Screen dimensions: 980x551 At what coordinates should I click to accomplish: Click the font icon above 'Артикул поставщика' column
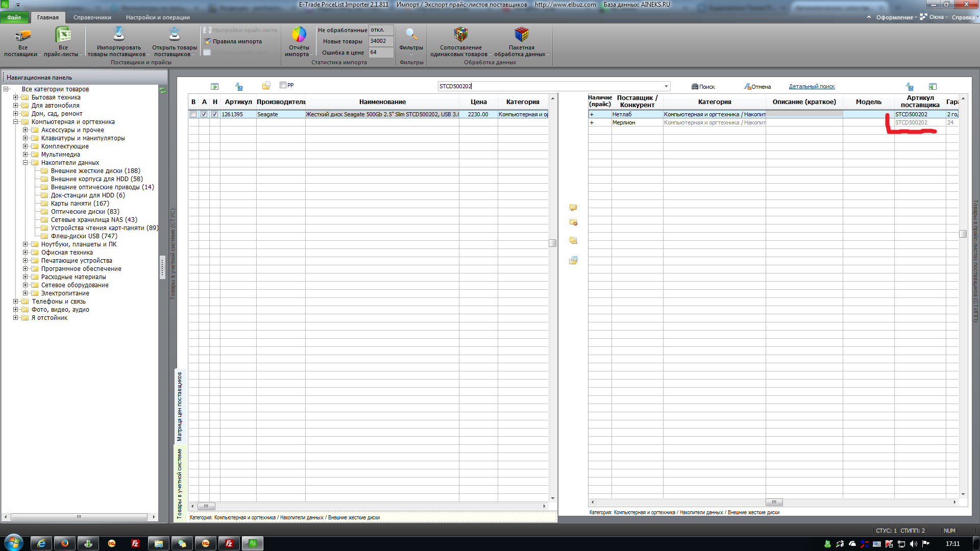[x=910, y=87]
